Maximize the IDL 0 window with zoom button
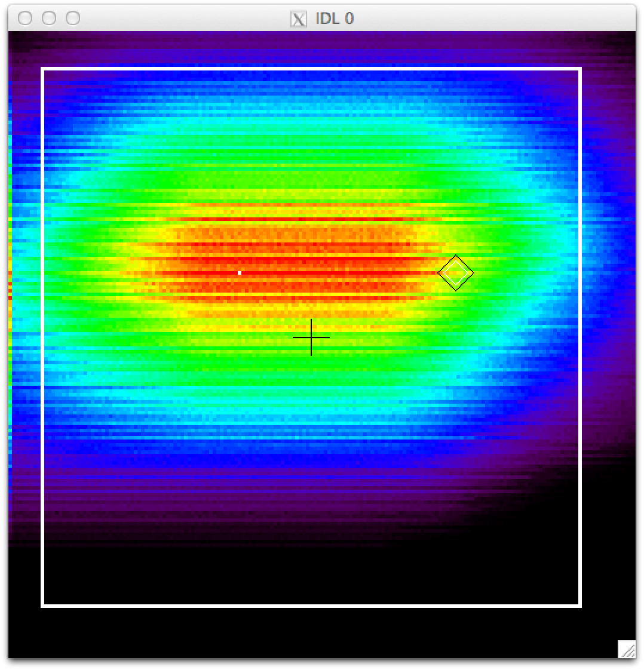Viewport: 644px width, 670px height. coord(73,19)
